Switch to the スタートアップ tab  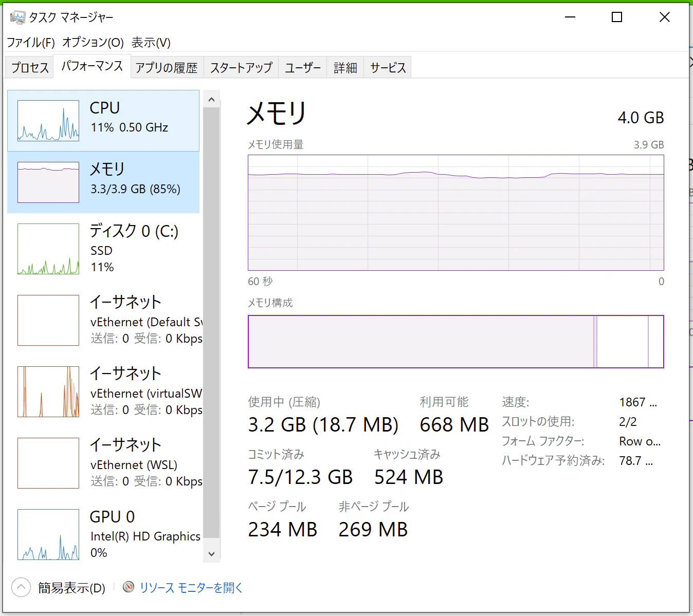coord(241,67)
